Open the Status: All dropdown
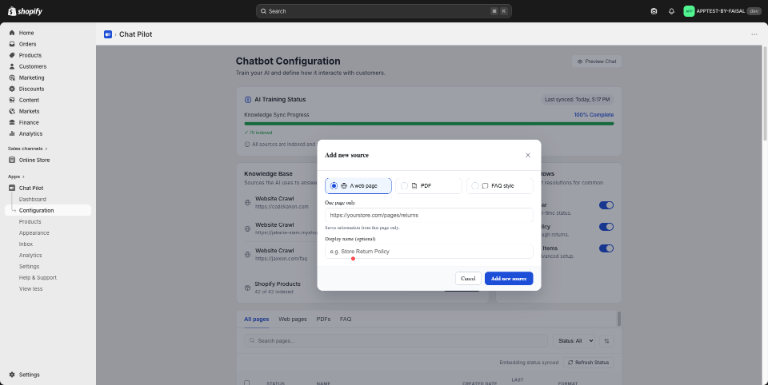The width and height of the screenshot is (768, 385). pos(576,341)
